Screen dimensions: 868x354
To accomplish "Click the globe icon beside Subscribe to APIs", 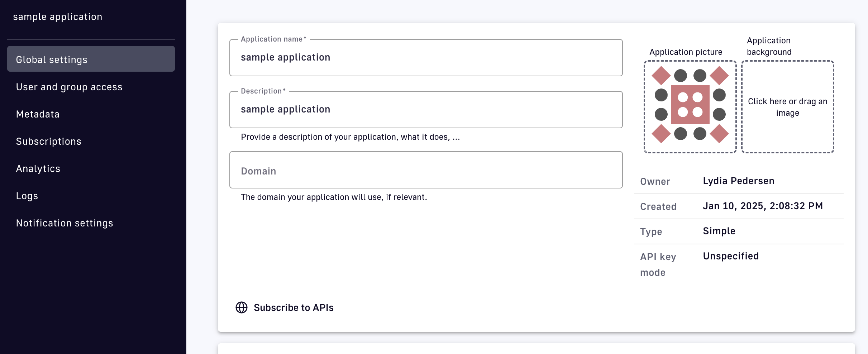I will 241,307.
